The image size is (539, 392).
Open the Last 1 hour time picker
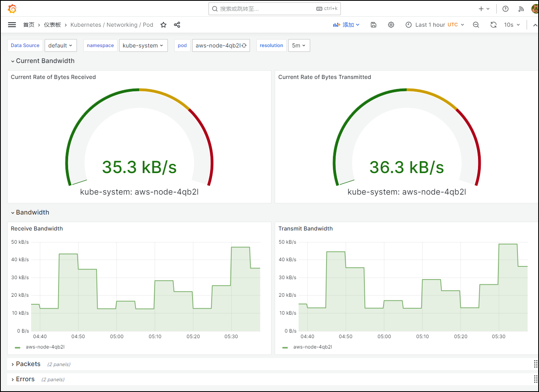435,25
